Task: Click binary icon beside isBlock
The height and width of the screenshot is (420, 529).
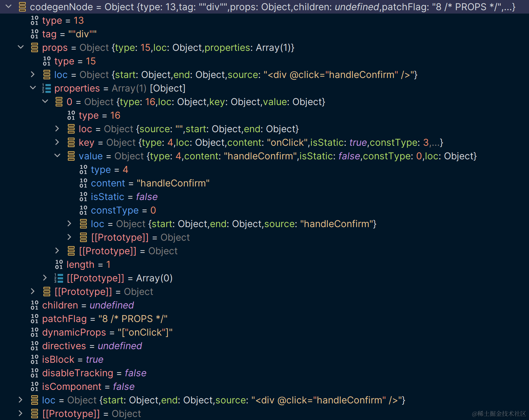Action: 35,359
